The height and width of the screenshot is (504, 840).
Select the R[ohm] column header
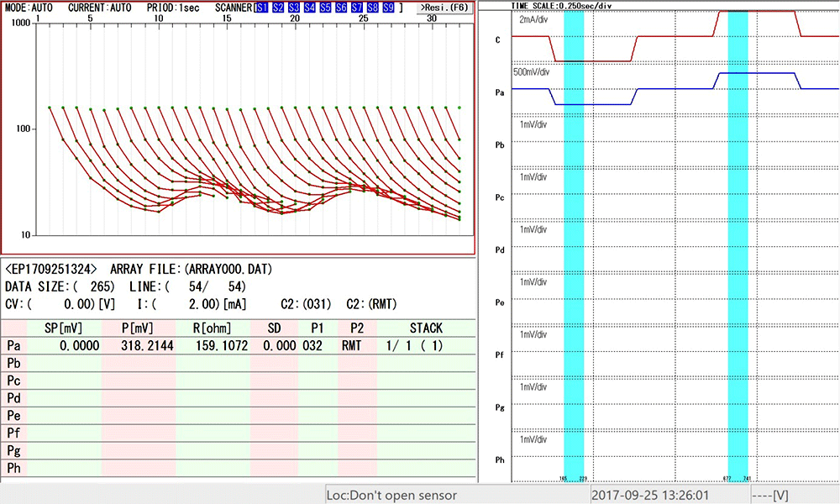[212, 328]
